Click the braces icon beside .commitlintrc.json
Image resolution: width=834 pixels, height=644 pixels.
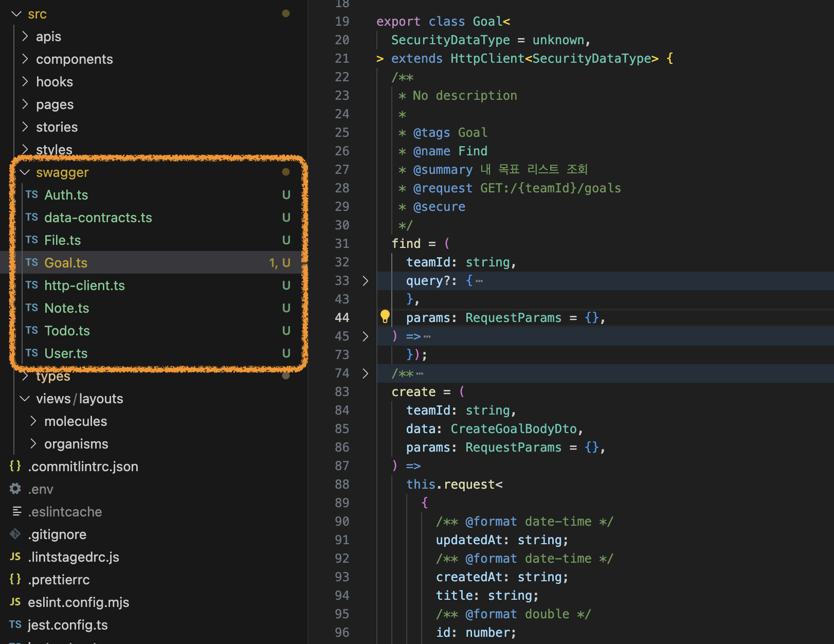point(15,466)
